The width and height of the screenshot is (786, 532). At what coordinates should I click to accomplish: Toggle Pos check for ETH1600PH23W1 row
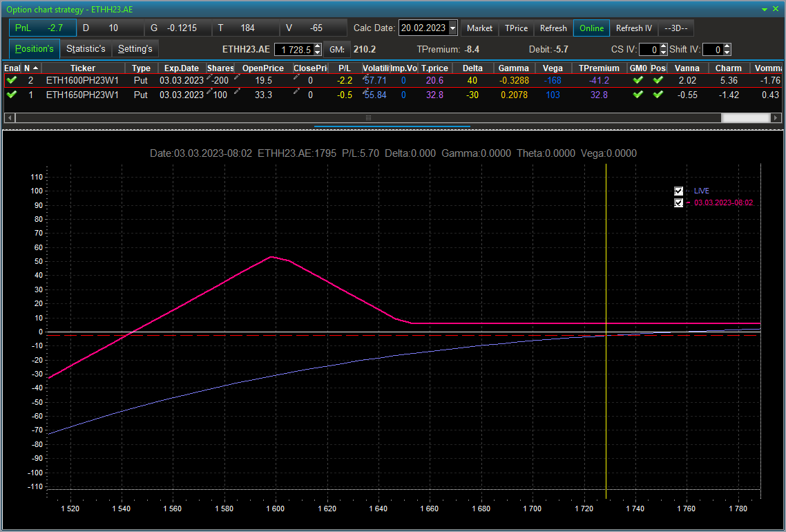658,80
